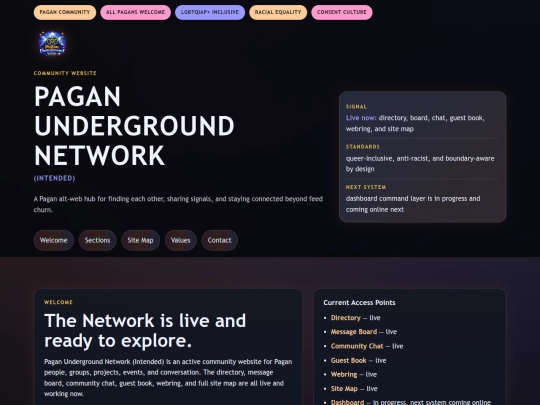Open the Site Map link in Access Points
Screen dimensions: 540x405
click(x=344, y=388)
